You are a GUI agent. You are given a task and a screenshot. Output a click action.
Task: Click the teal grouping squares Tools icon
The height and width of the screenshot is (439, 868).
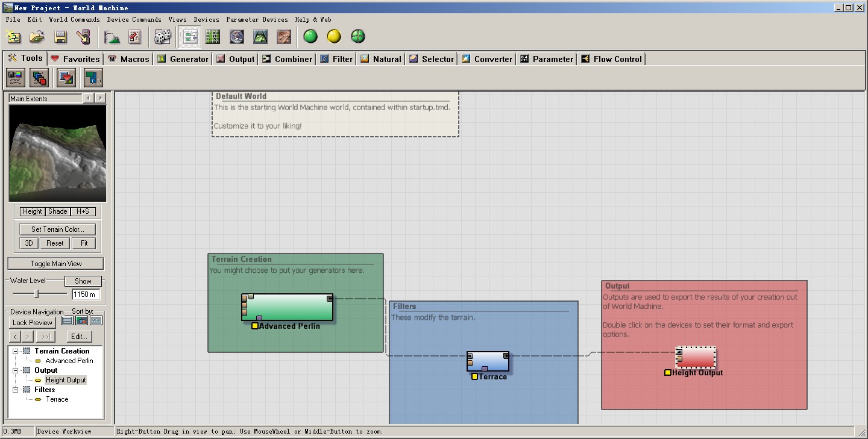click(93, 78)
